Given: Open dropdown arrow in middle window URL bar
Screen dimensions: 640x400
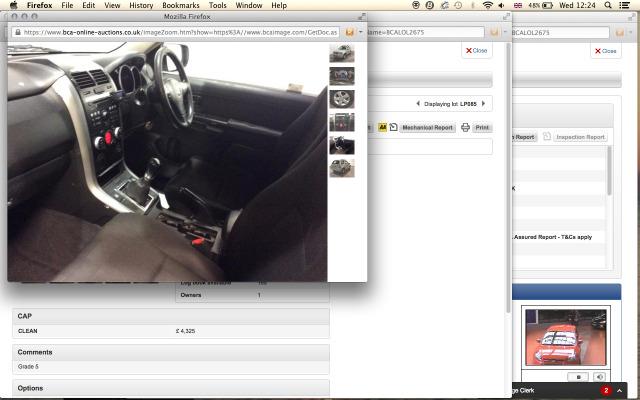Looking at the screenshot, I should [x=505, y=32].
